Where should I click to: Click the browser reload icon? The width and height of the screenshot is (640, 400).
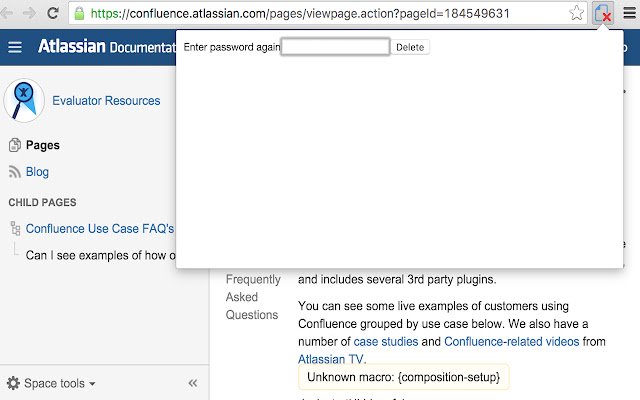[x=53, y=13]
